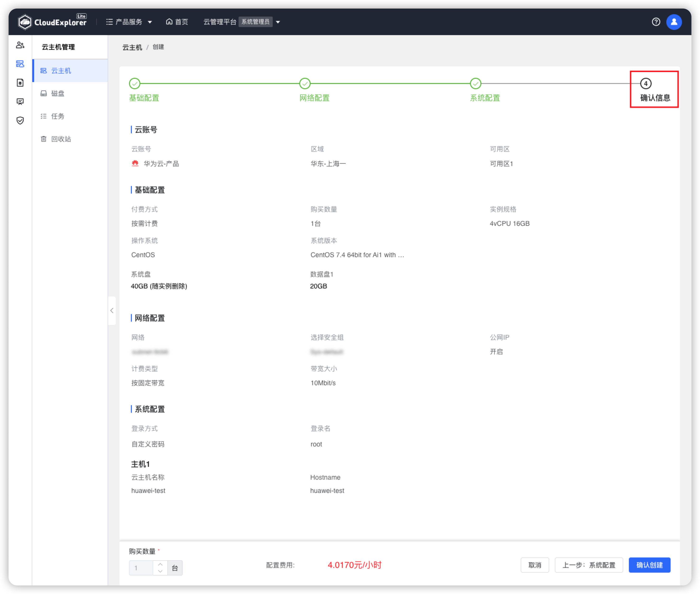Decrease purchase quantity with down arrow

pyautogui.click(x=161, y=571)
